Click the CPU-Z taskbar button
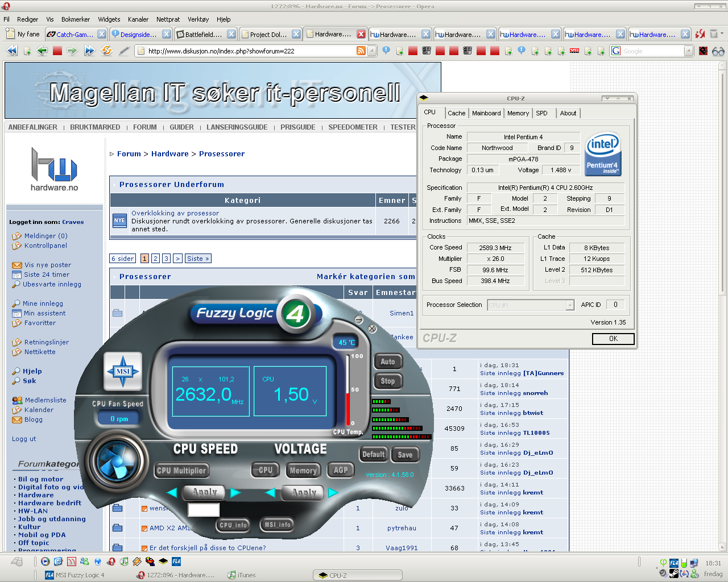The height and width of the screenshot is (582, 728). tap(358, 575)
